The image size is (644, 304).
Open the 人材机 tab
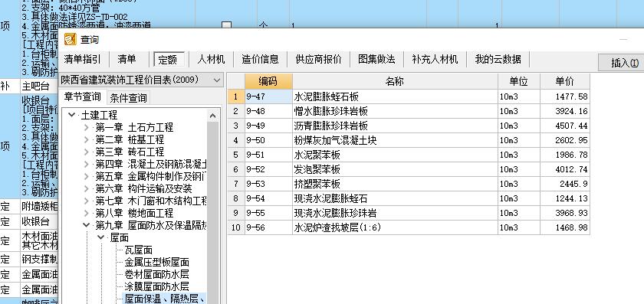(x=211, y=60)
